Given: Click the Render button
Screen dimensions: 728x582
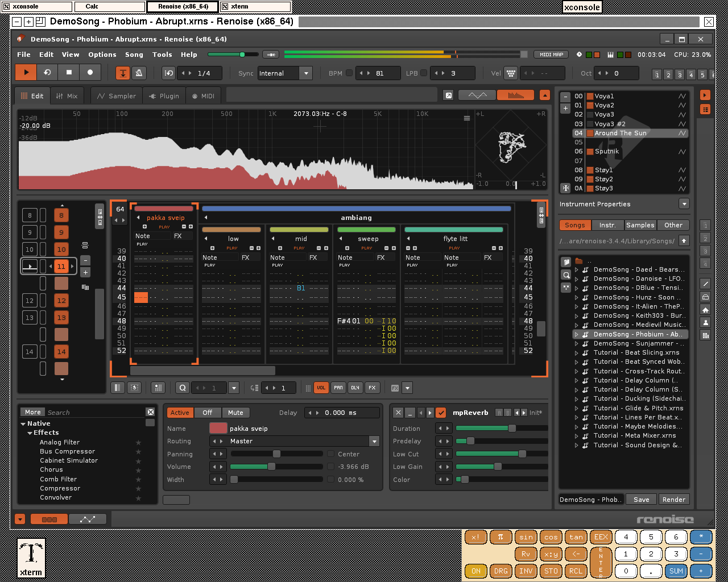Looking at the screenshot, I should tap(674, 500).
